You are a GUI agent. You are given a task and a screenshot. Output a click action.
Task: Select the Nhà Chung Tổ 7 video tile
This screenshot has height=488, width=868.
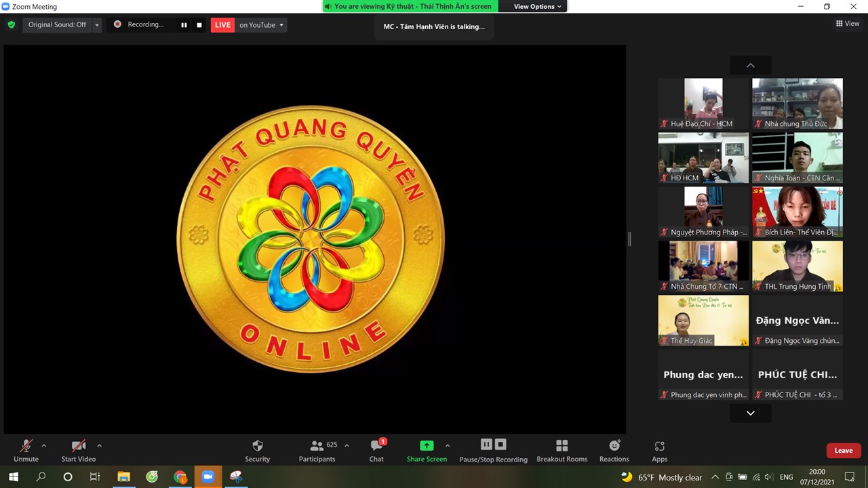703,266
